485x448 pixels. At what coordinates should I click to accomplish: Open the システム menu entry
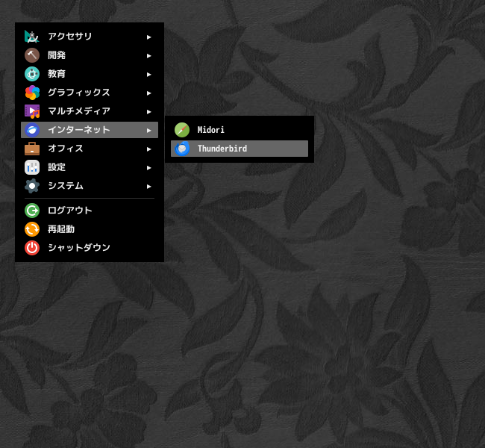90,186
